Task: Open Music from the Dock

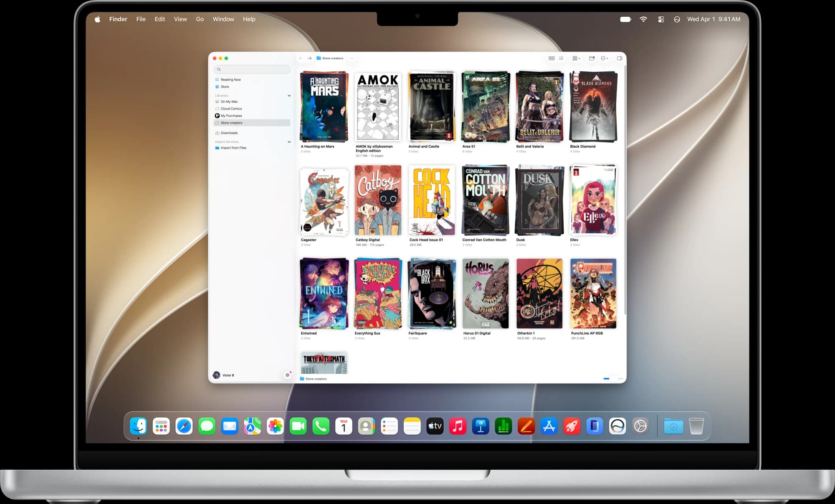Action: coord(458,426)
